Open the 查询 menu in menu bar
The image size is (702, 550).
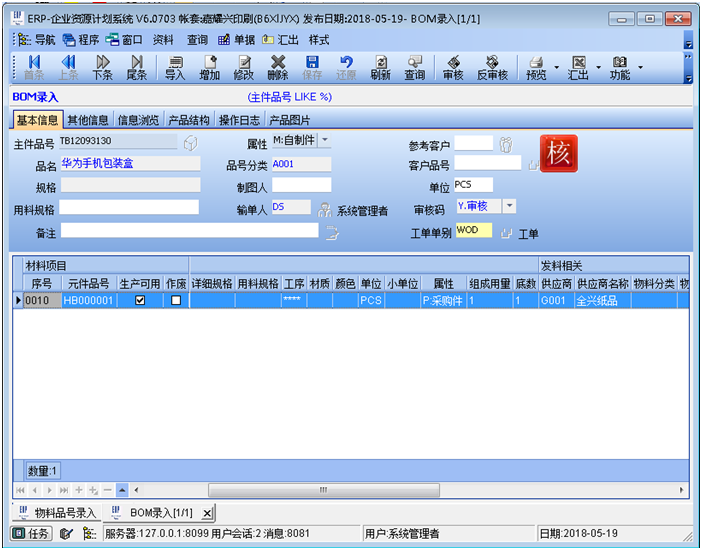(x=197, y=40)
